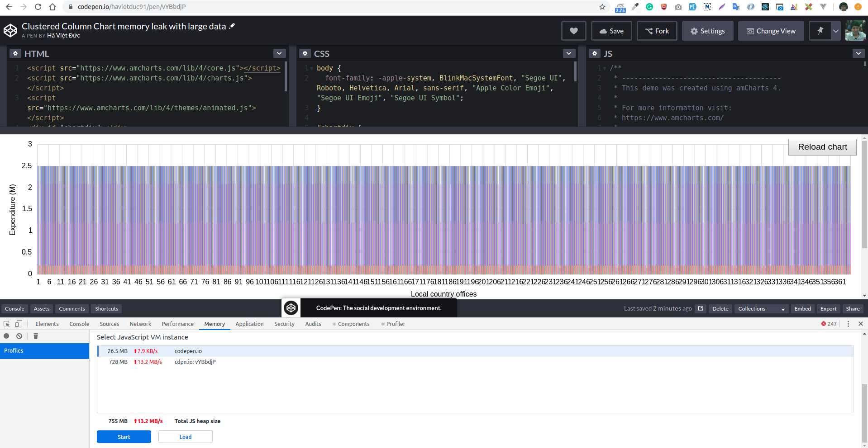Open the Comments panel
The image size is (868, 448).
tap(72, 309)
